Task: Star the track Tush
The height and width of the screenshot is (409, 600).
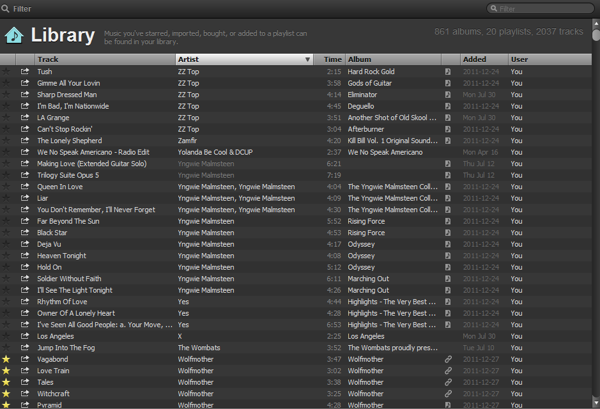Action: 6,71
